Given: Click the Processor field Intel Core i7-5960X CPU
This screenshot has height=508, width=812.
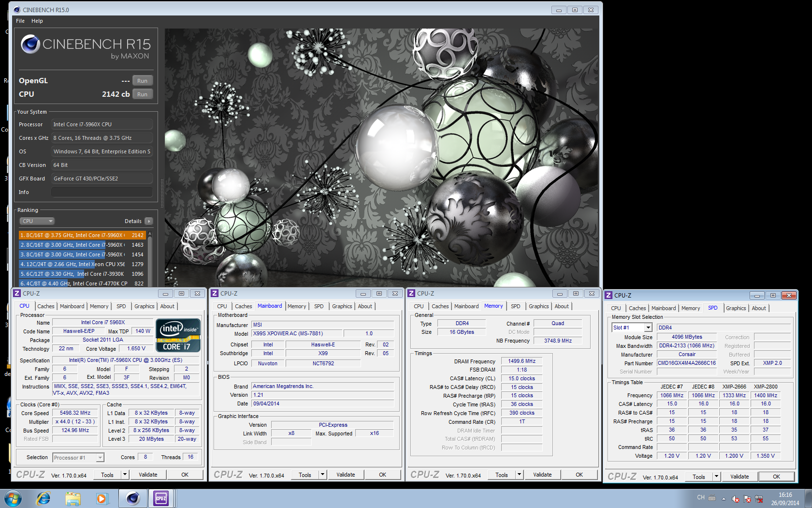Looking at the screenshot, I should (x=102, y=124).
